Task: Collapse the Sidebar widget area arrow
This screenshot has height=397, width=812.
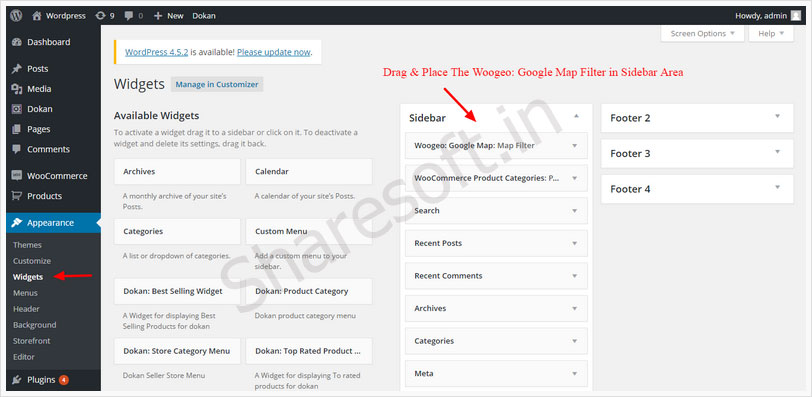Action: tap(576, 116)
